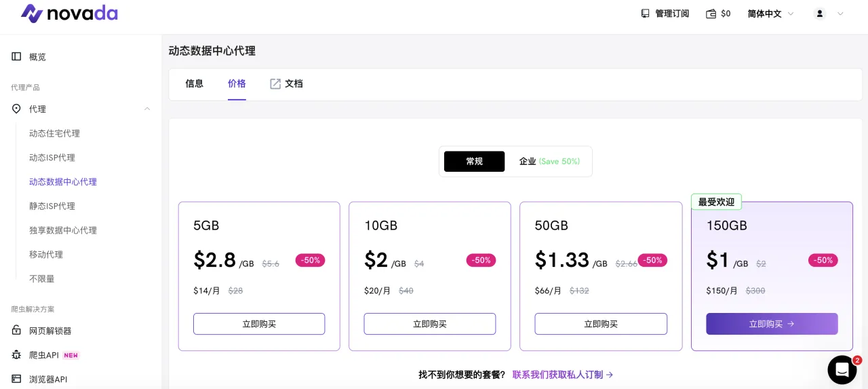Open the 文档 documentation tab

[x=286, y=84]
